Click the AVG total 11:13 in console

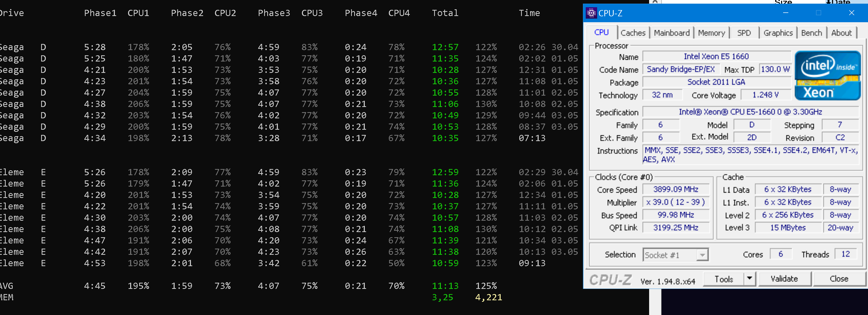[x=445, y=286]
